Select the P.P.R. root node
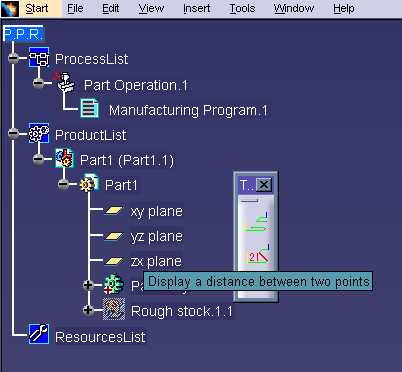This screenshot has height=372, width=402. point(23,34)
